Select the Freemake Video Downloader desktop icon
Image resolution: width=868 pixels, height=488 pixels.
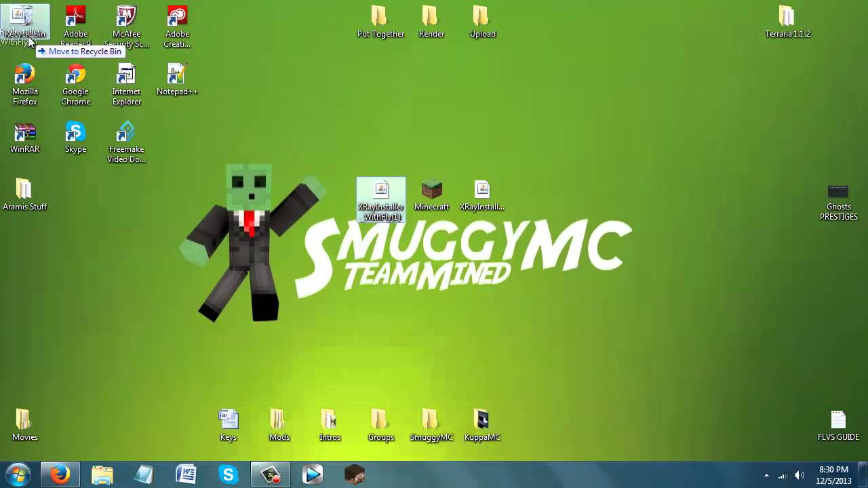click(x=126, y=142)
